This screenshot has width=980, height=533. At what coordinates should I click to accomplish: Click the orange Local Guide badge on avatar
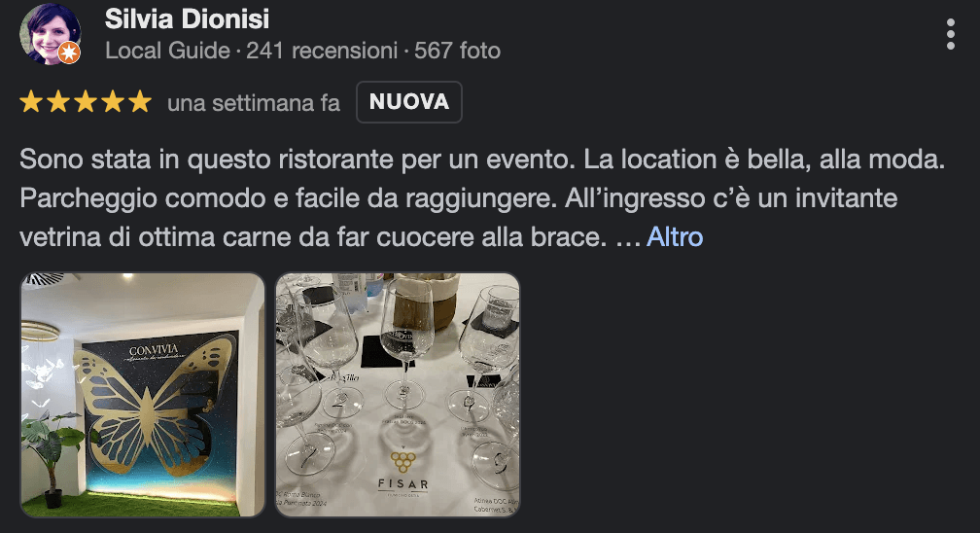coord(69,53)
